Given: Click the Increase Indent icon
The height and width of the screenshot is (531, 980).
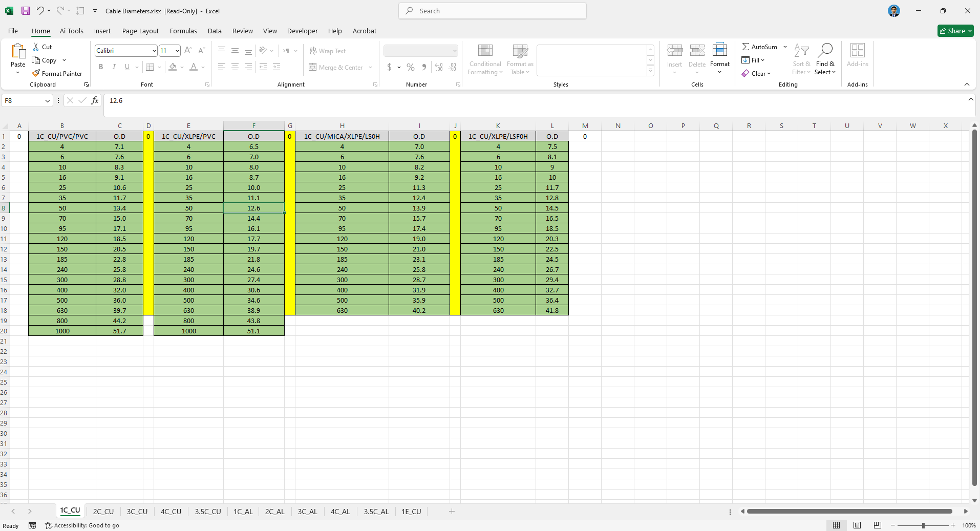Looking at the screenshot, I should click(276, 67).
